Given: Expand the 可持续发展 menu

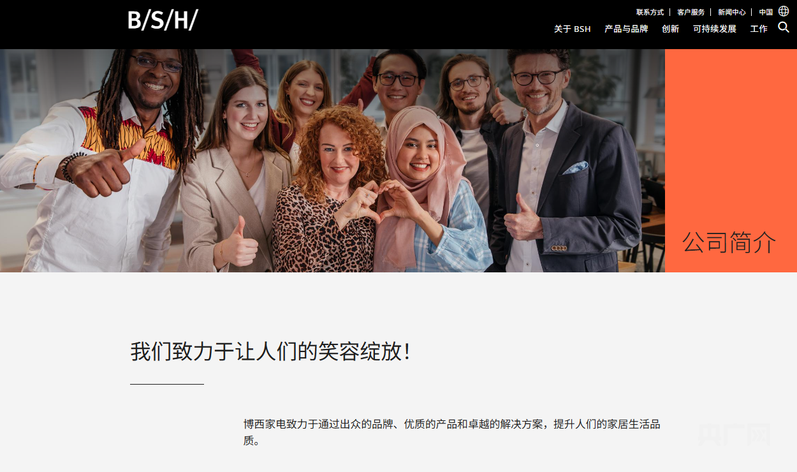Looking at the screenshot, I should click(x=714, y=29).
